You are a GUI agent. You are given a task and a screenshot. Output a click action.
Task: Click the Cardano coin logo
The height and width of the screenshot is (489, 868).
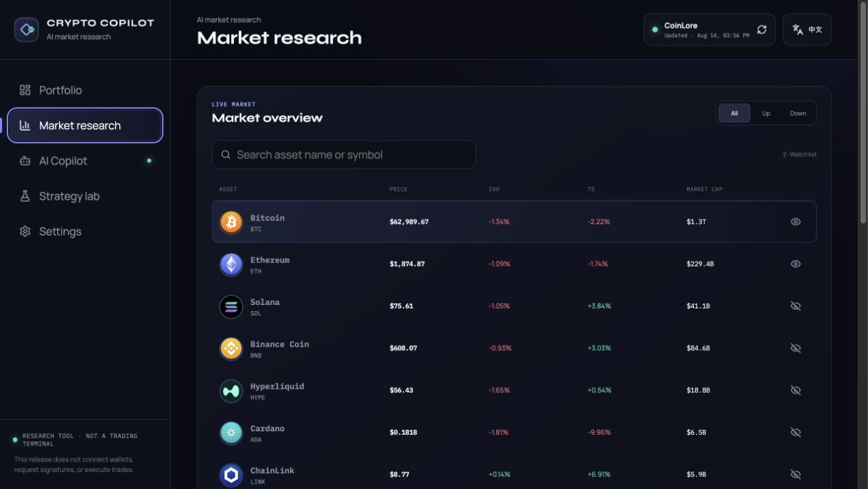tap(231, 433)
